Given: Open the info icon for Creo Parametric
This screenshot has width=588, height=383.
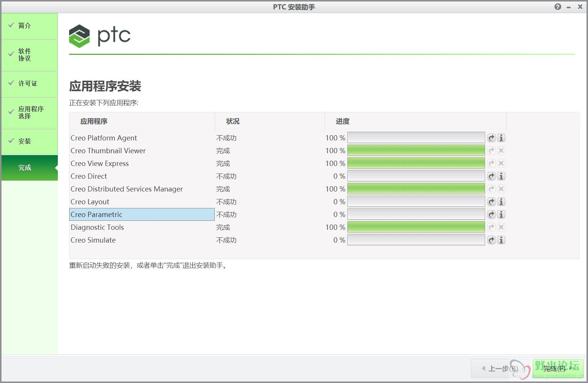Looking at the screenshot, I should tap(501, 214).
